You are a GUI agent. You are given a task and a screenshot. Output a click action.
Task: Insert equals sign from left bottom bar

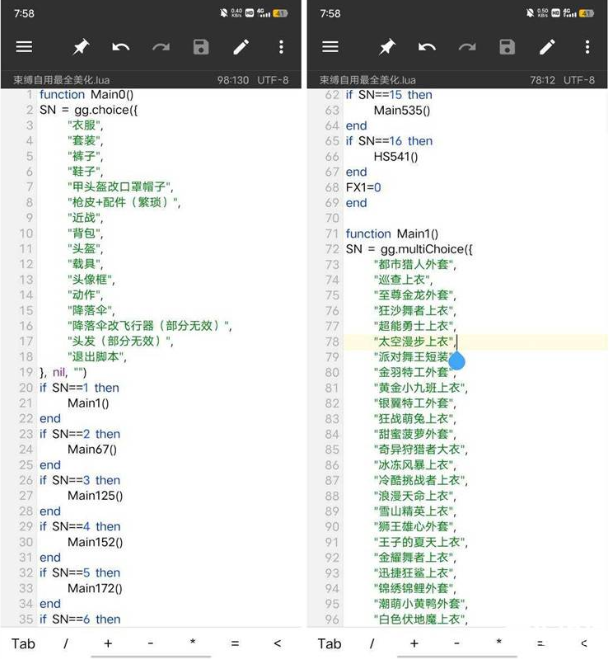pos(235,643)
